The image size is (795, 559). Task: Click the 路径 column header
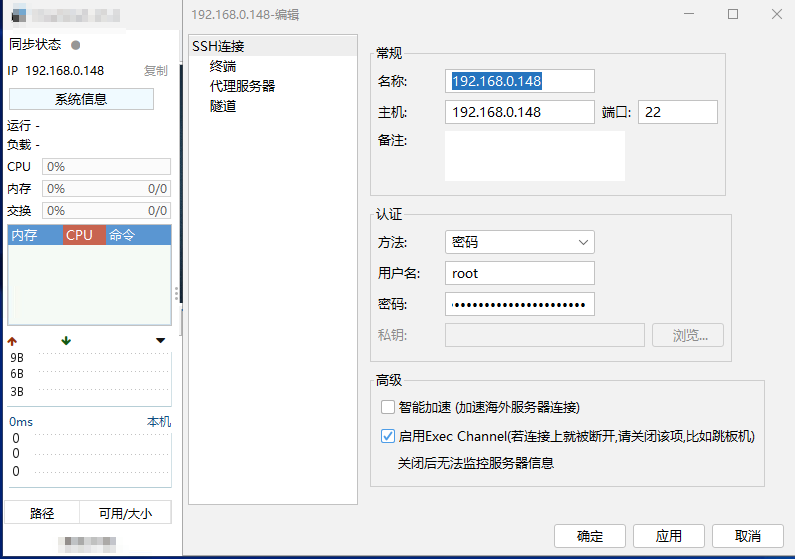tap(42, 513)
